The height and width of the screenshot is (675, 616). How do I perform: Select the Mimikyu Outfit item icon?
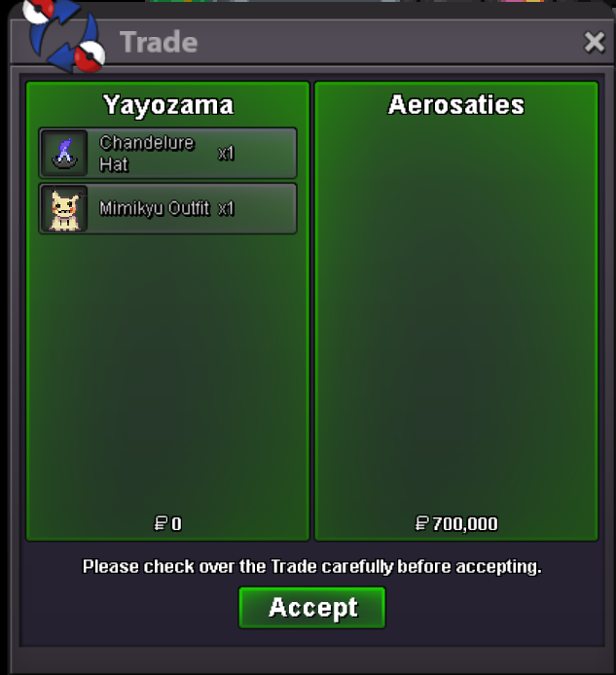[65, 209]
